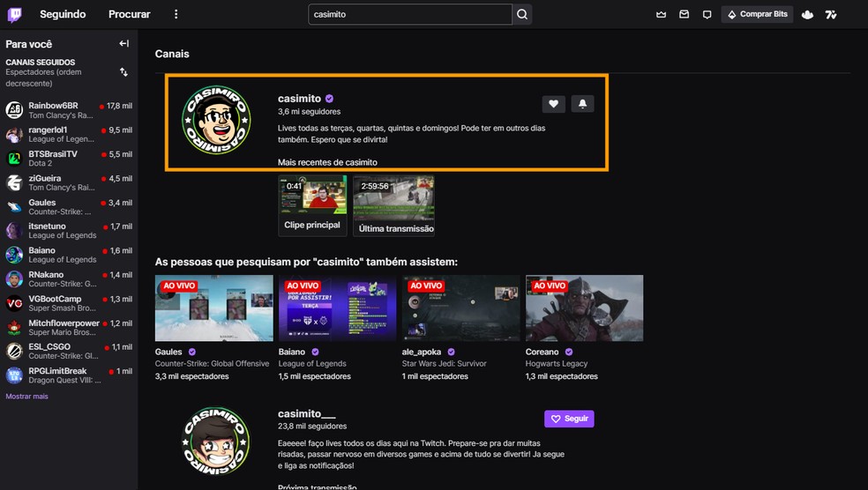The height and width of the screenshot is (490, 868).
Task: Open the Twitch home logo
Action: click(15, 14)
